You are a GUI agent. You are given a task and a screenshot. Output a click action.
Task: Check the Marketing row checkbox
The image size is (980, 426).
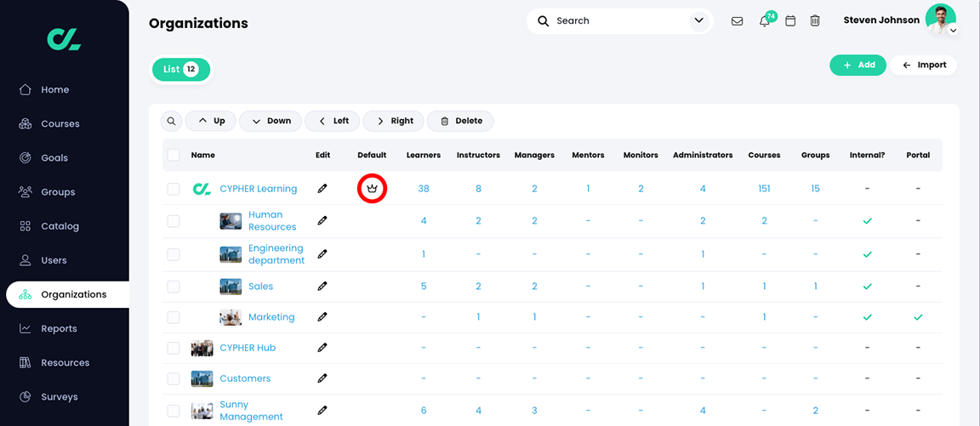click(174, 317)
